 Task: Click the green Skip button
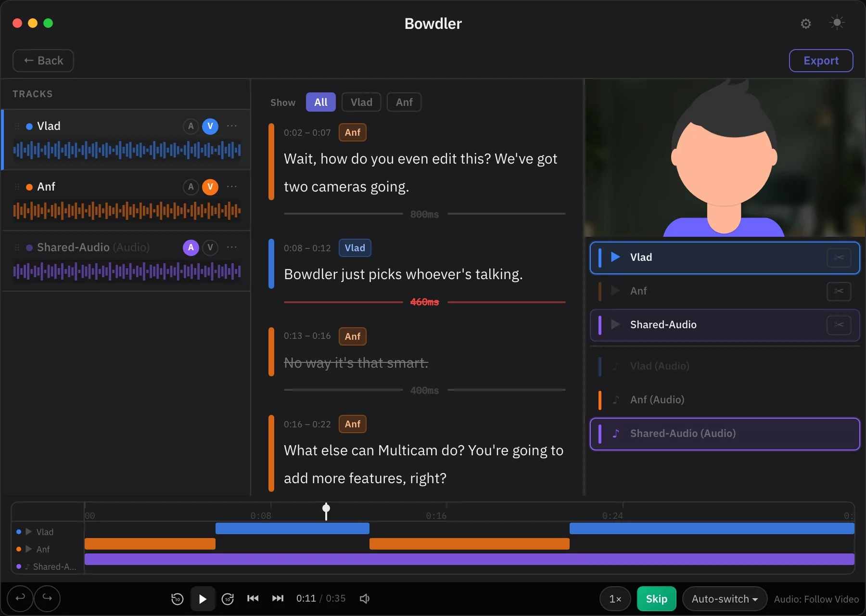click(656, 599)
